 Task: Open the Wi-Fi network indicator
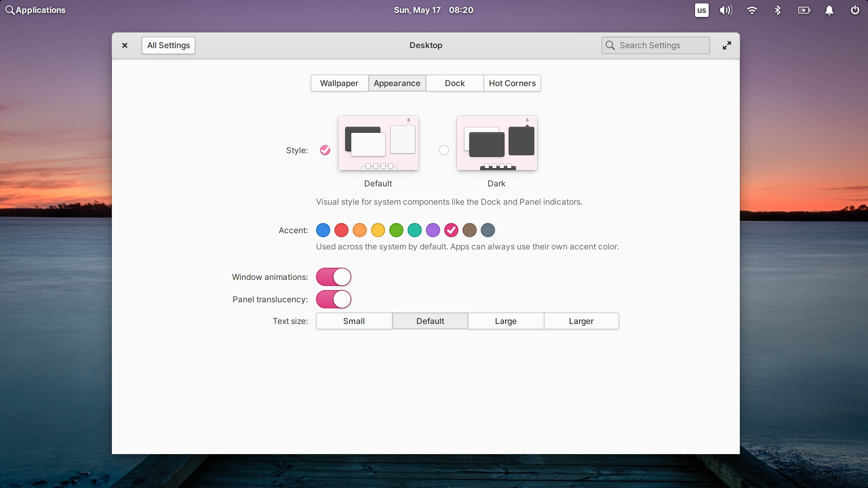(752, 10)
